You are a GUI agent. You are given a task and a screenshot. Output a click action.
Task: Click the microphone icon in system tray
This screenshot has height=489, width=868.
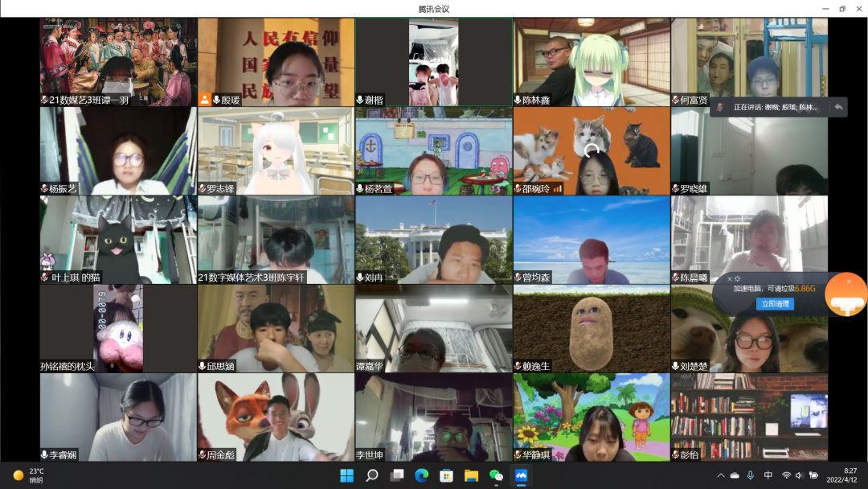(751, 475)
